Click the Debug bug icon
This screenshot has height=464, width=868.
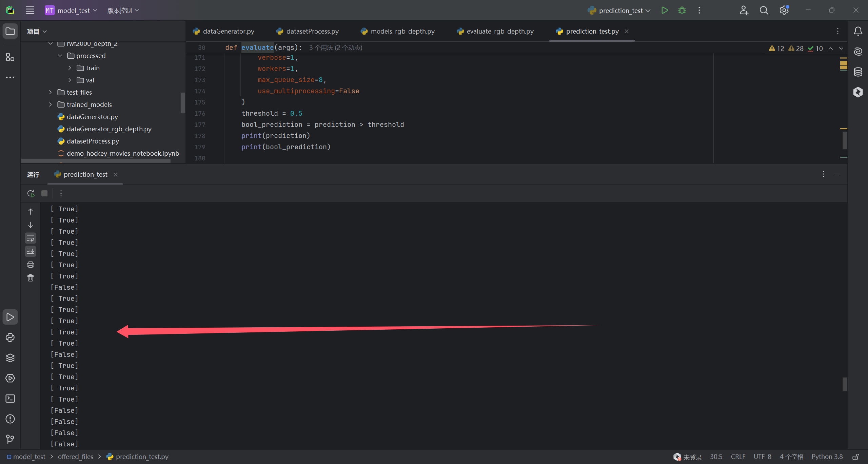point(682,11)
